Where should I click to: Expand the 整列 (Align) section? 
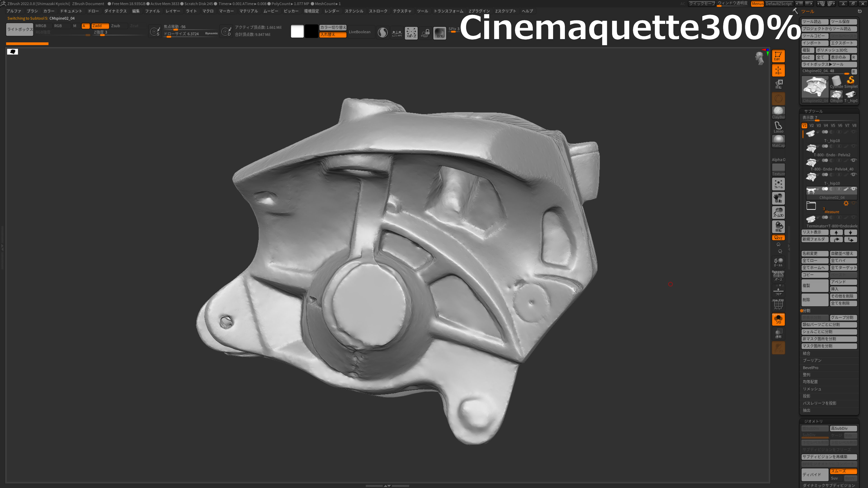coord(806,375)
